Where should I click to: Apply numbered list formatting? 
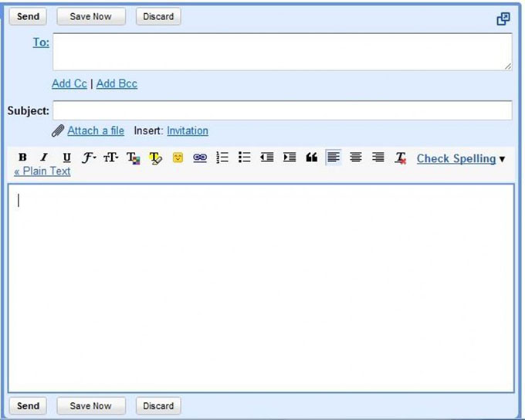[222, 157]
